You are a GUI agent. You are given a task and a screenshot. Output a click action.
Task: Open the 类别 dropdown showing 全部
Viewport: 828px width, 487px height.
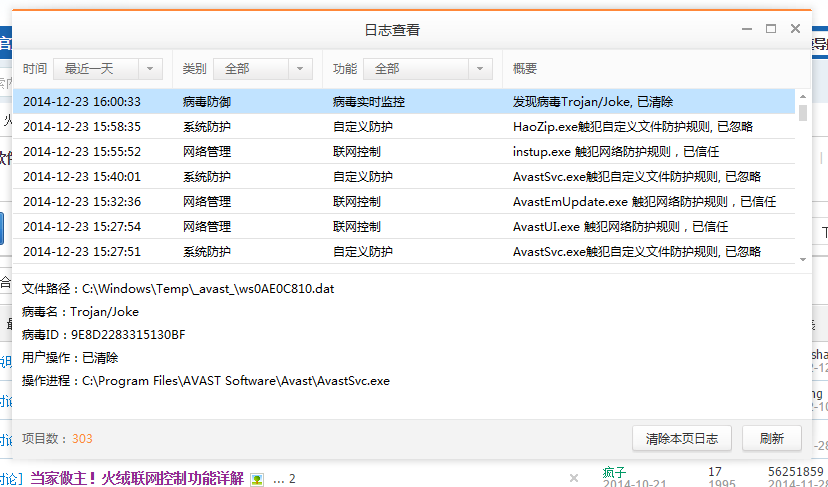click(263, 69)
